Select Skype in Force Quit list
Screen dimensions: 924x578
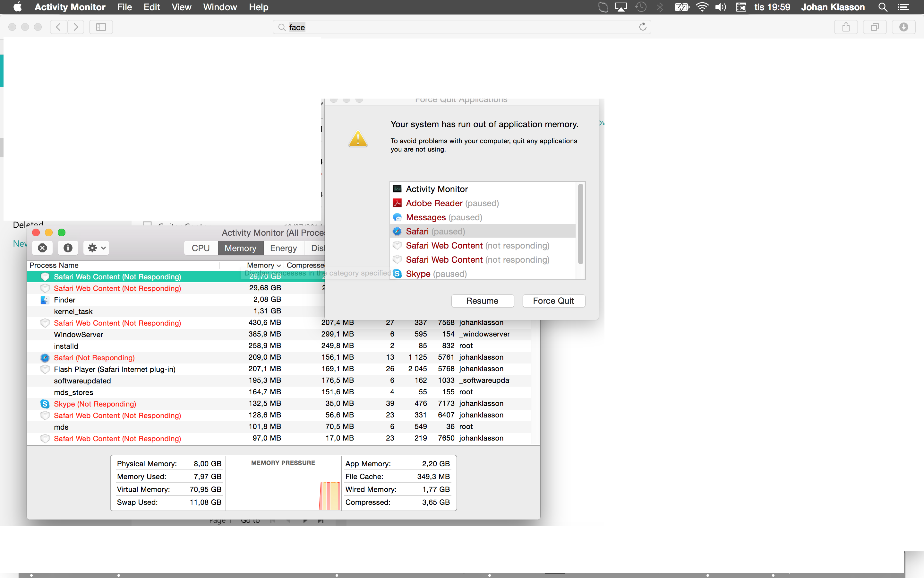pos(483,274)
